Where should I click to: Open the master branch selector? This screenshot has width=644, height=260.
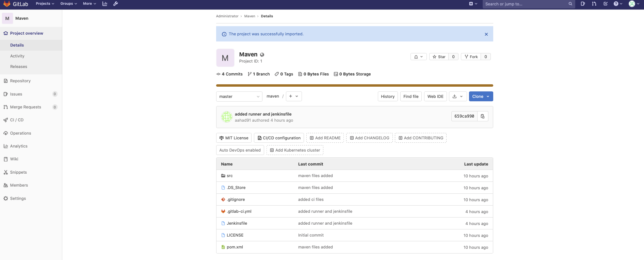tap(239, 97)
